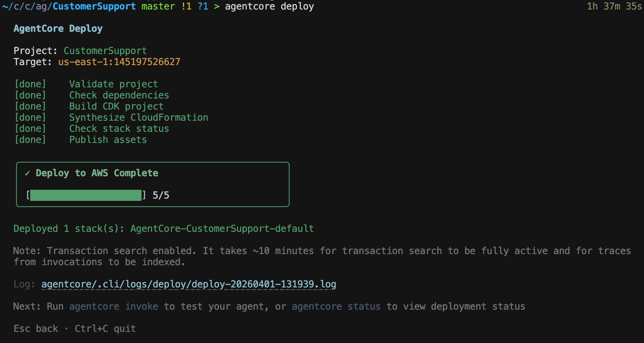Click the prompt arrow before agentcore deploy
644x343 pixels.
pyautogui.click(x=217, y=6)
